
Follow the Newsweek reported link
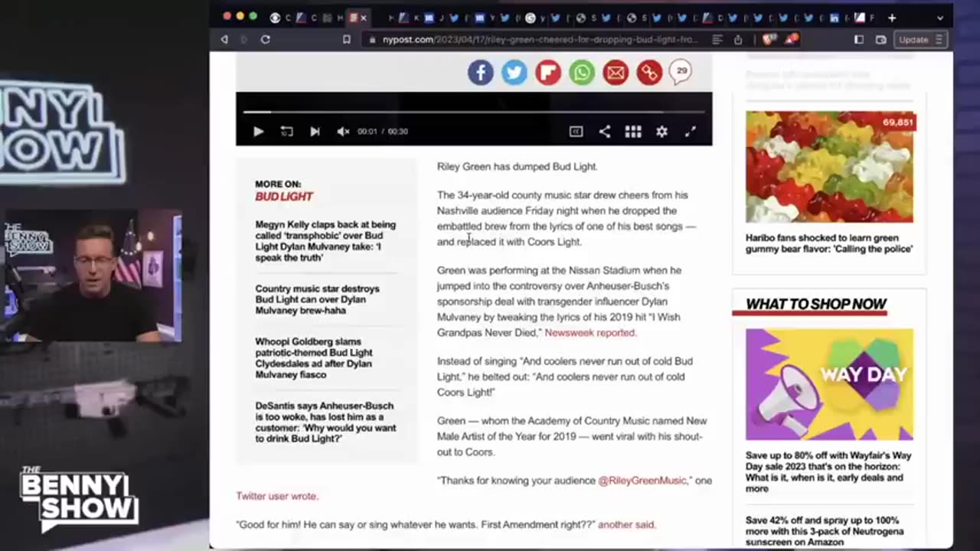[590, 333]
